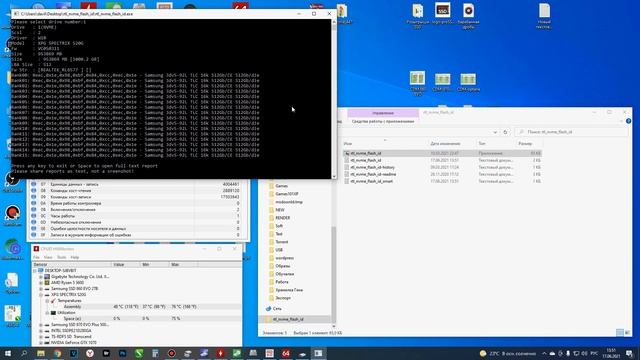The height and width of the screenshot is (360, 640).
Task: Collapse the Utilization branch in HWMonitor
Action: 47,313
